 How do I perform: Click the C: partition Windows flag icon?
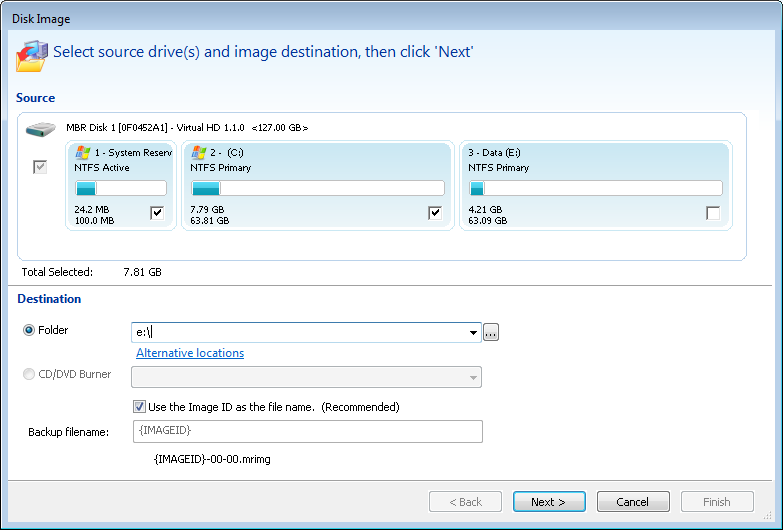[x=199, y=152]
